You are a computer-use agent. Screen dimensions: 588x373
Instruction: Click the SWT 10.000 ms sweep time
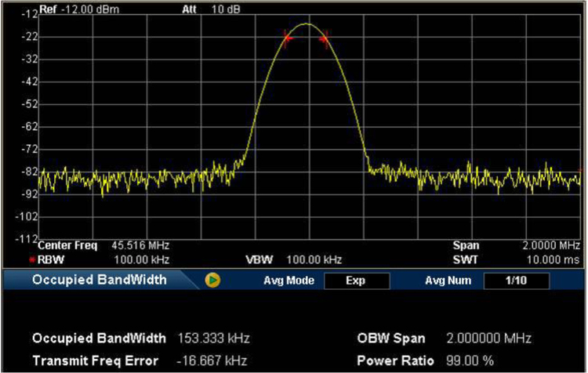[x=552, y=259]
